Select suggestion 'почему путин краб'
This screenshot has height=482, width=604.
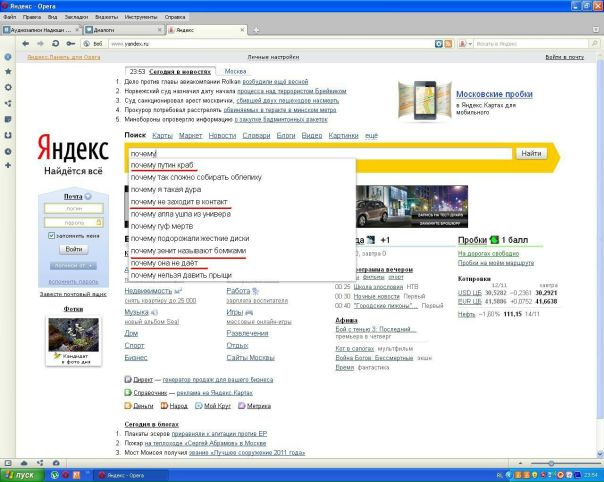164,165
